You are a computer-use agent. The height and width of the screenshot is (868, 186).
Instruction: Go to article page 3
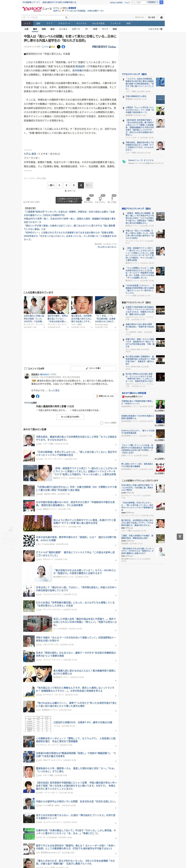pos(74,185)
